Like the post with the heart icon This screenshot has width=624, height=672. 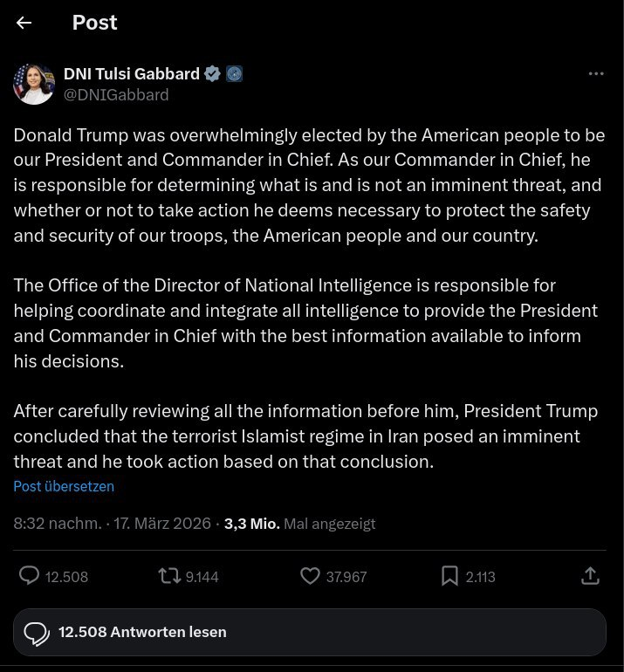tap(309, 576)
